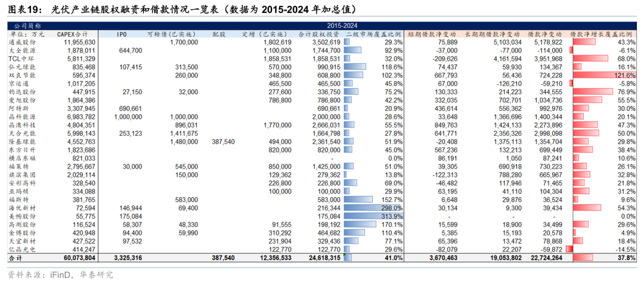Select the 2015-2024 header band
Image resolution: width=644 pixels, height=283 pixels.
pos(342,26)
